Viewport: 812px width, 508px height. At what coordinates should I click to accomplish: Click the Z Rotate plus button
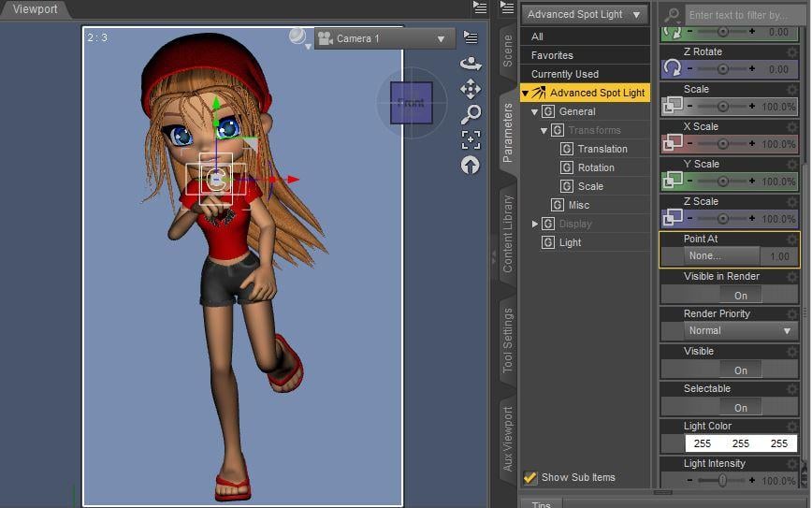tap(751, 68)
